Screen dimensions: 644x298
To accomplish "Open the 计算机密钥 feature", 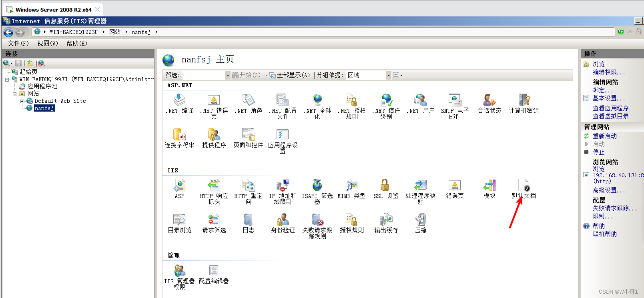I will tap(524, 104).
